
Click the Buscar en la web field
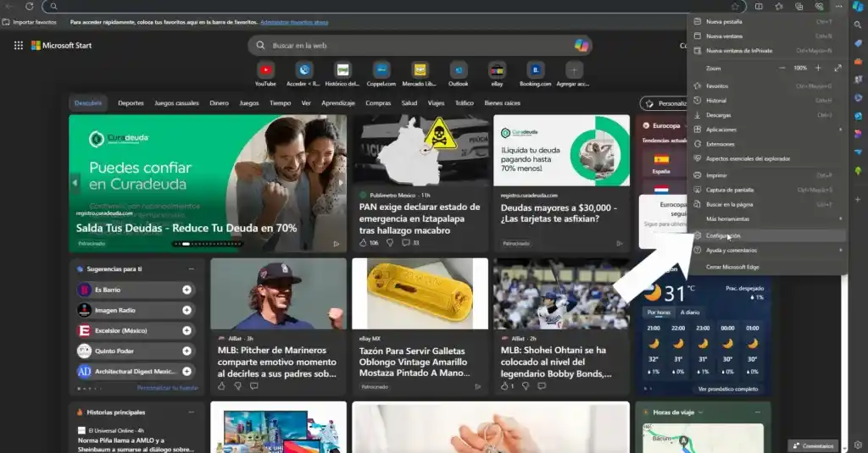tap(420, 46)
